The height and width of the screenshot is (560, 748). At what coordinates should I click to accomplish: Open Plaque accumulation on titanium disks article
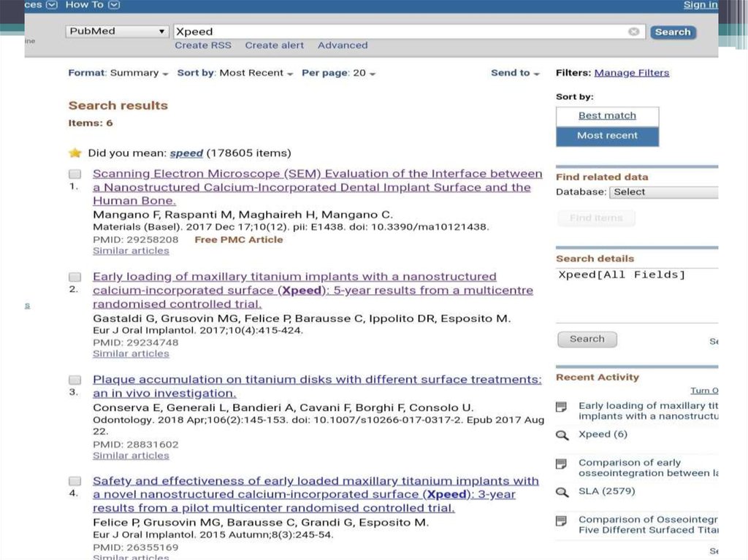[317, 386]
